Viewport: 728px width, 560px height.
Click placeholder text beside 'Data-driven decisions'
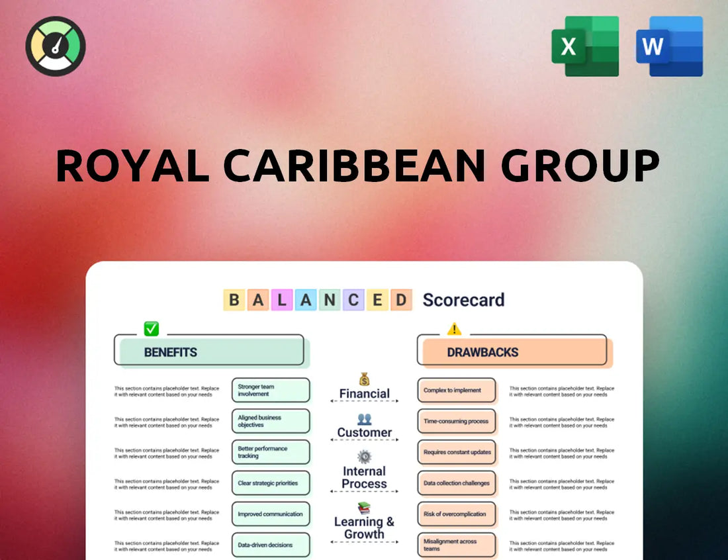coord(167,546)
